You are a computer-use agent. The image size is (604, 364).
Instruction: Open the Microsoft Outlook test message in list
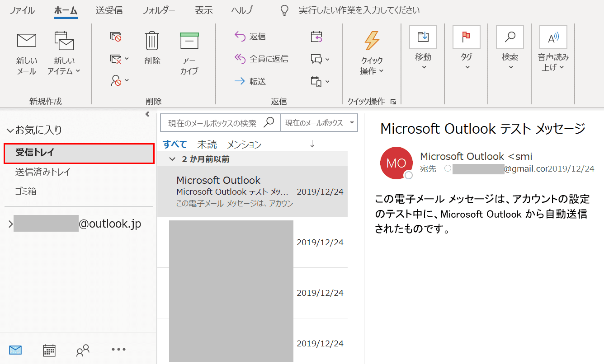click(x=253, y=191)
